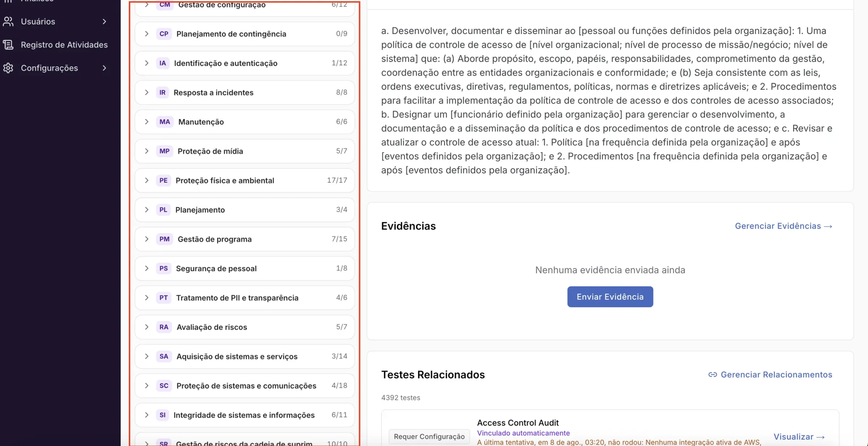The image size is (868, 446).
Task: Click the 4392 testes count text
Action: tap(401, 397)
